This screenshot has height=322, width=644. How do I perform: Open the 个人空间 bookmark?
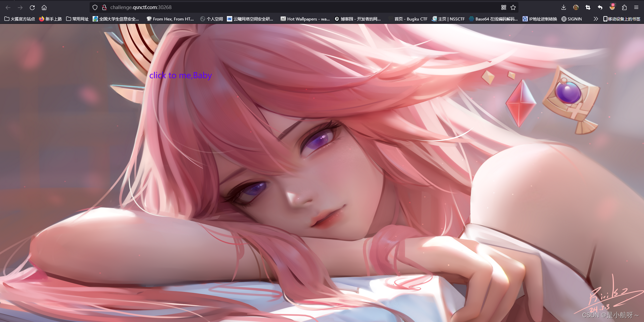(x=211, y=19)
